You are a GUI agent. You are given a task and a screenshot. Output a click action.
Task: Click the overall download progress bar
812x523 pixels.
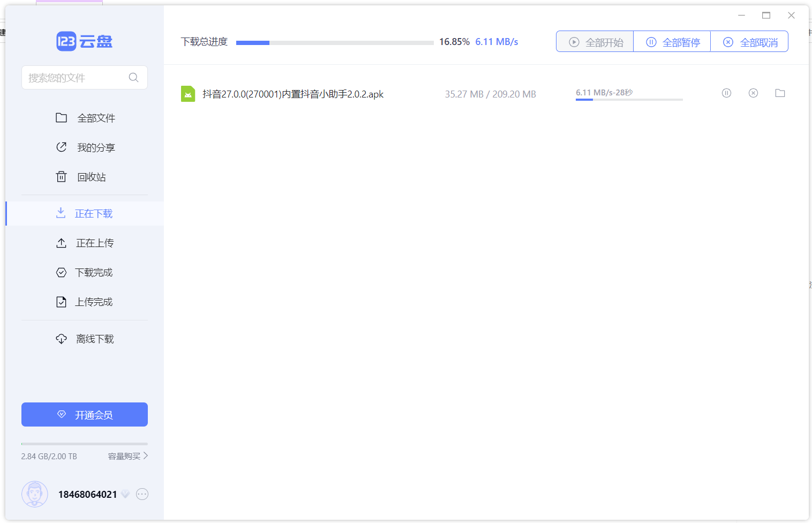click(x=335, y=42)
